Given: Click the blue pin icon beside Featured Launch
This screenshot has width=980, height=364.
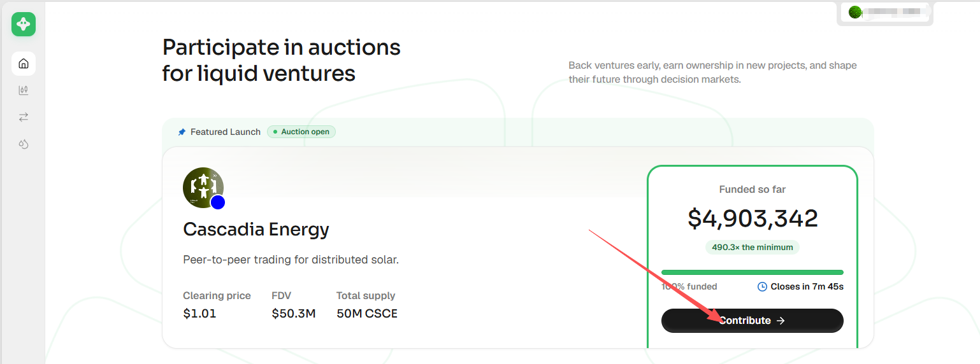Looking at the screenshot, I should (182, 132).
